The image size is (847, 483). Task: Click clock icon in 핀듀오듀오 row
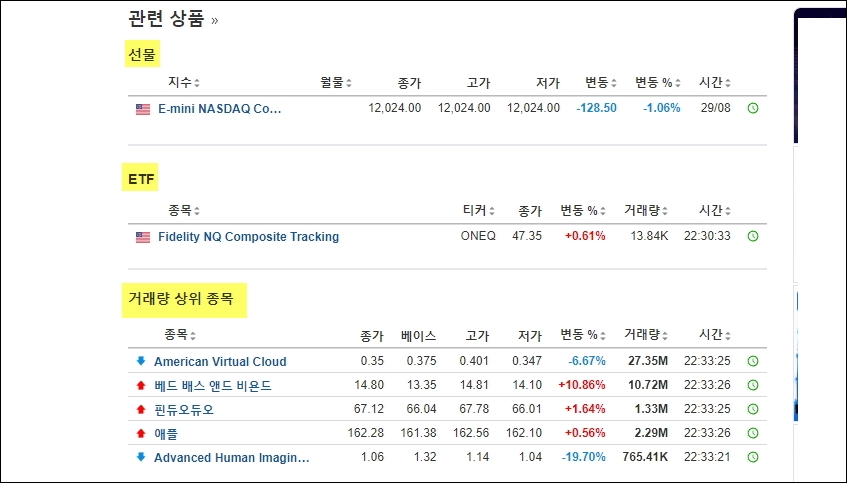tap(752, 409)
